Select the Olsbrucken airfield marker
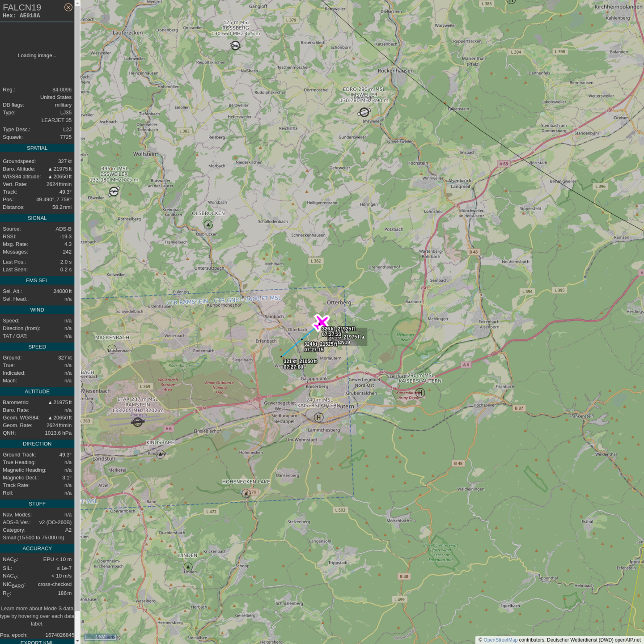The image size is (644, 644). click(208, 224)
